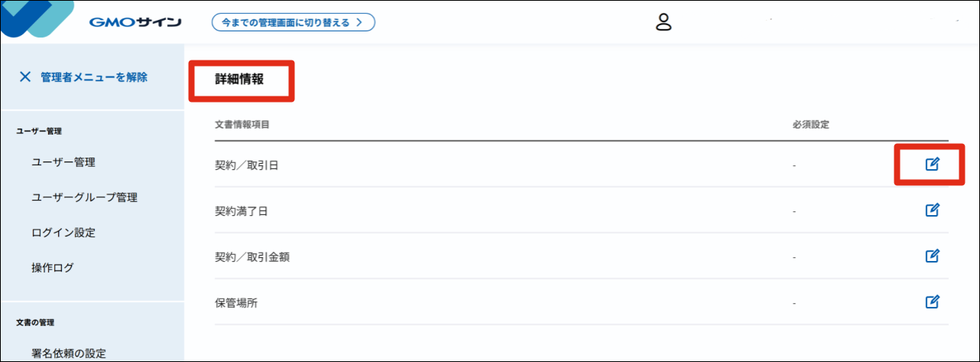The image size is (980, 362).
Task: Click edit icon for 契約／取引日
Action: 932,164
